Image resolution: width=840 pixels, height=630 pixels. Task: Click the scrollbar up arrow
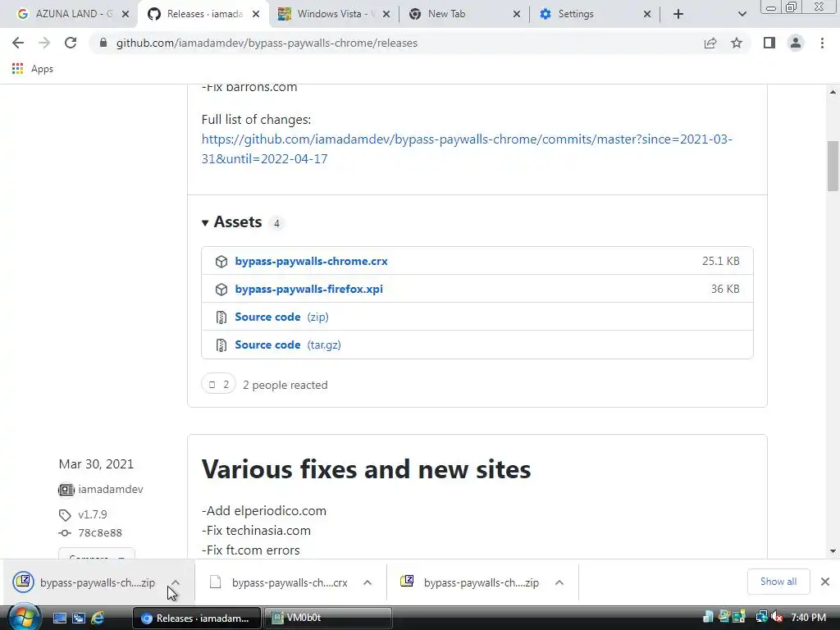click(833, 92)
